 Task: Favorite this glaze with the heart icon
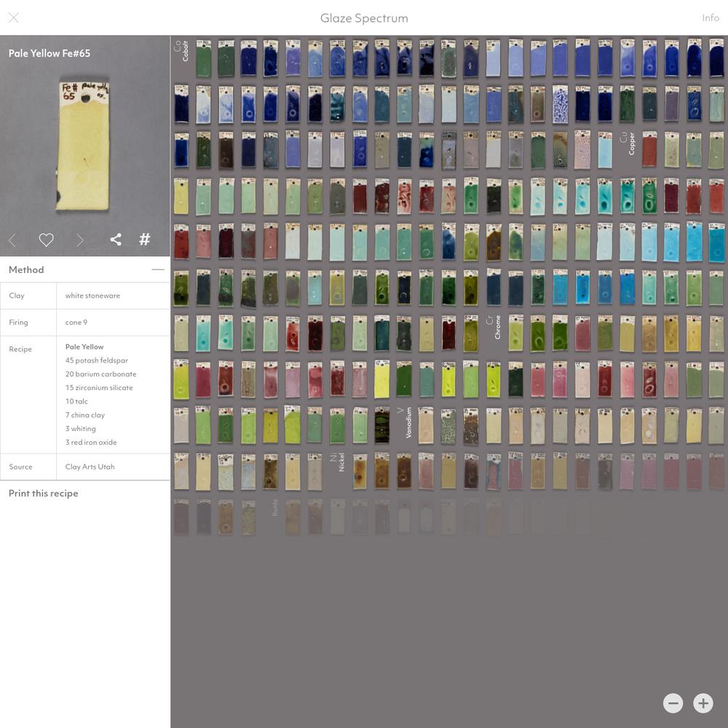pos(46,240)
